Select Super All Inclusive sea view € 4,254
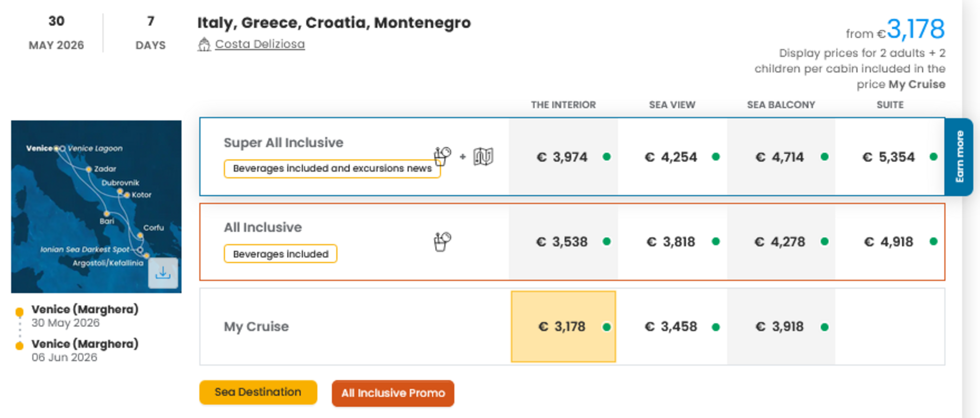The width and height of the screenshot is (980, 418). click(x=671, y=157)
